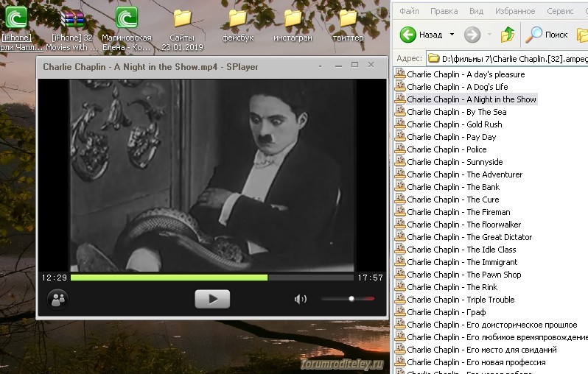This screenshot has width=588, height=374.
Task: Go up one folder level icon
Action: 508,35
